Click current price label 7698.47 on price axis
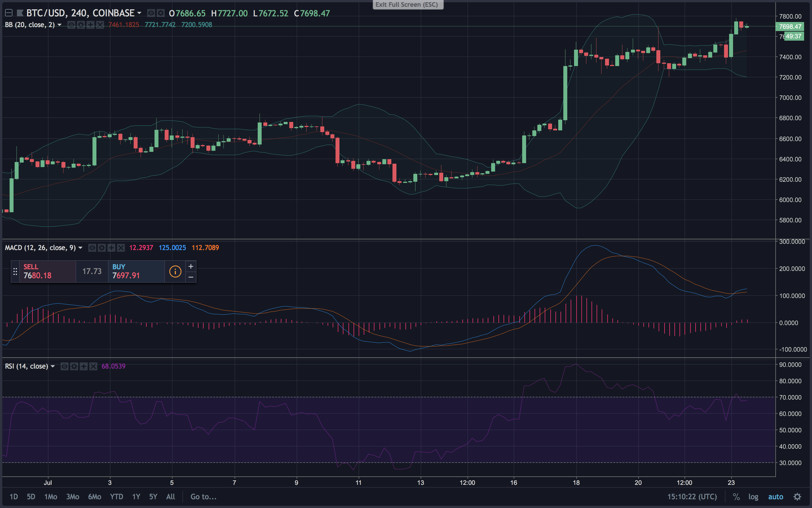Image resolution: width=812 pixels, height=508 pixels. tap(790, 27)
